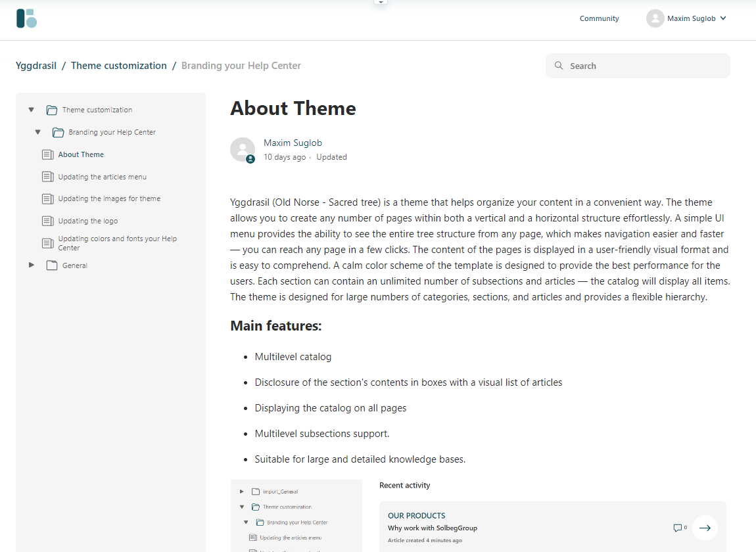756x552 pixels.
Task: Expand the General tree section
Action: pos(31,265)
